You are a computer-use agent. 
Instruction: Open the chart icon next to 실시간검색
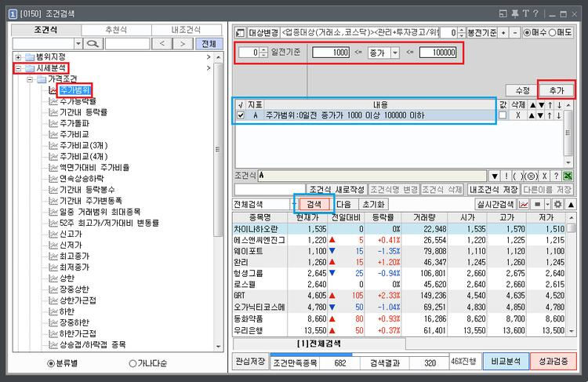point(524,204)
